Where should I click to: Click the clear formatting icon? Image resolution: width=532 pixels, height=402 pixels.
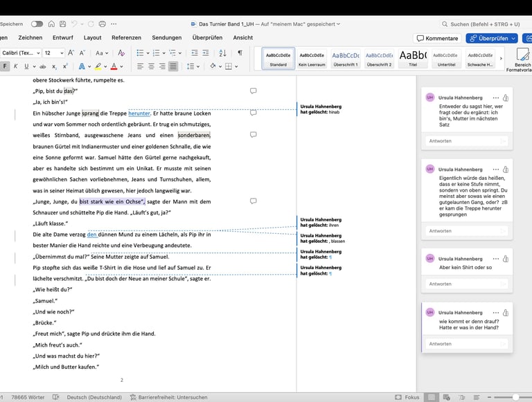(122, 53)
